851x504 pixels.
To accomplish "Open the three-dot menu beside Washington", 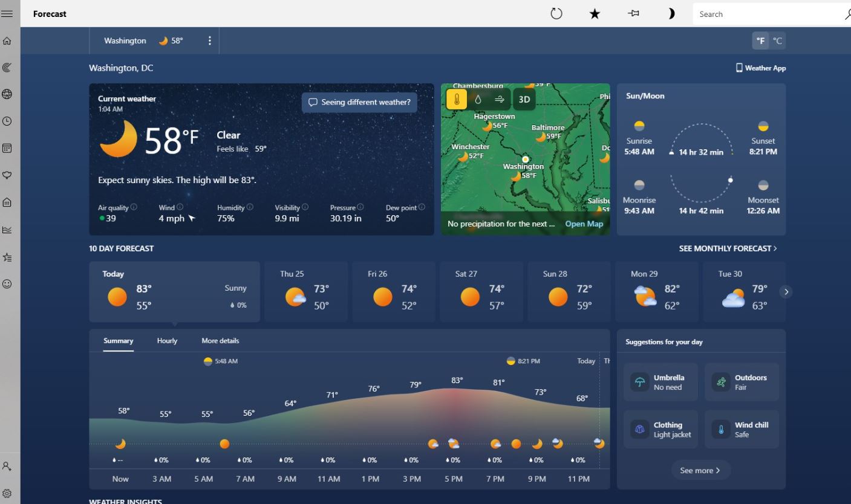I will click(x=209, y=40).
